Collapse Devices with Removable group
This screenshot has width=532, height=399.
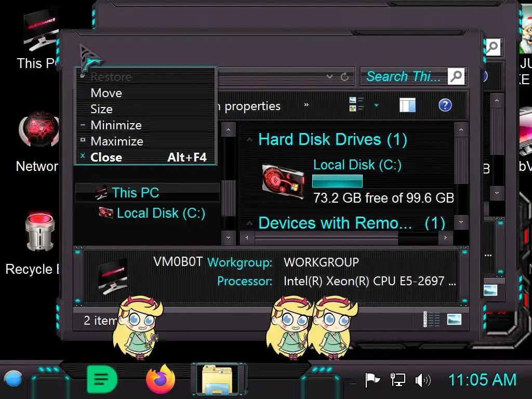point(249,223)
